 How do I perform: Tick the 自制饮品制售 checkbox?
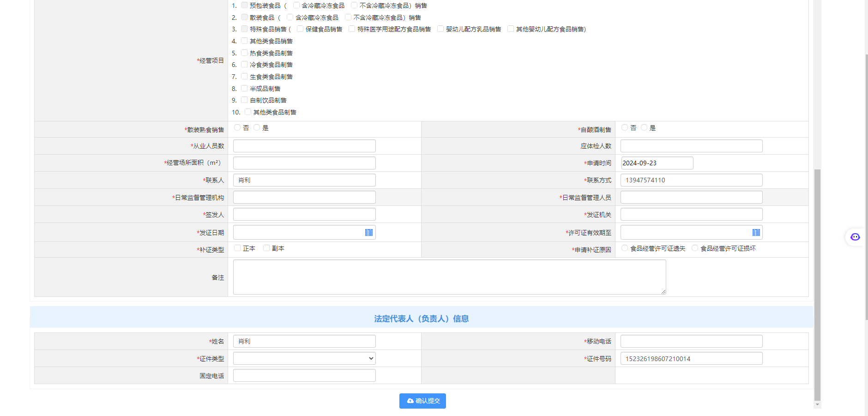click(244, 100)
